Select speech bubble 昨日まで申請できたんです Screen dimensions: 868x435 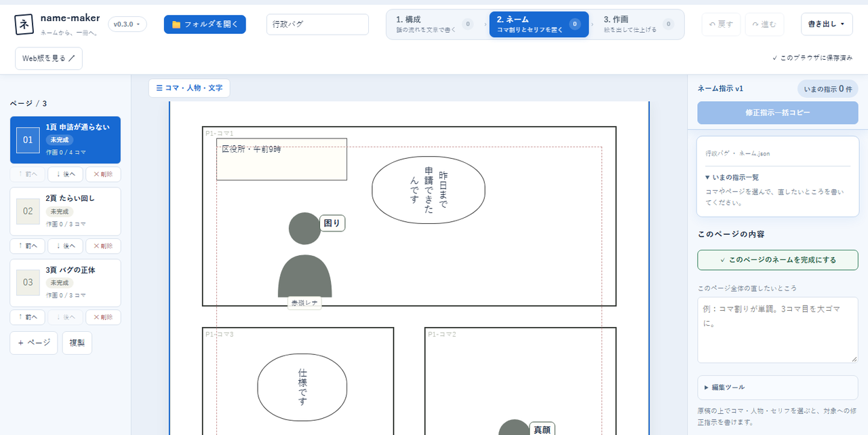[429, 190]
